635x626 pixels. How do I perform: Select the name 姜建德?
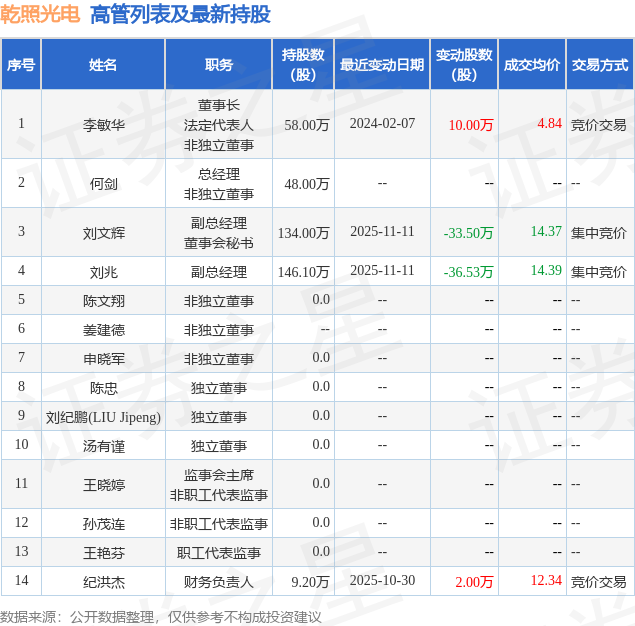tap(104, 330)
